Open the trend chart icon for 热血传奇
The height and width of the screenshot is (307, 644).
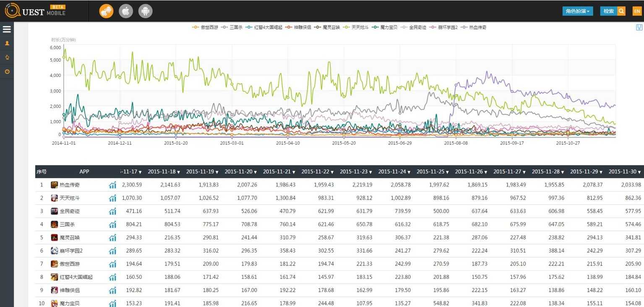click(112, 185)
